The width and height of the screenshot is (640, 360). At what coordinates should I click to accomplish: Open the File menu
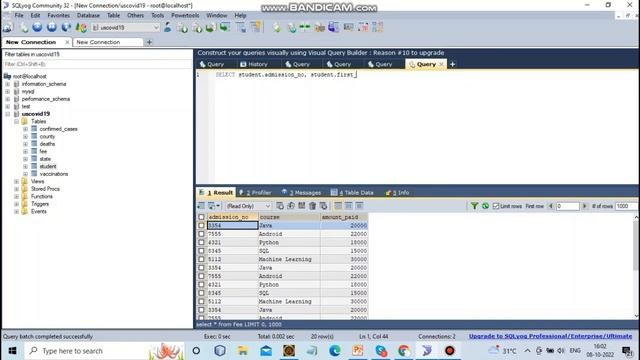click(19, 15)
